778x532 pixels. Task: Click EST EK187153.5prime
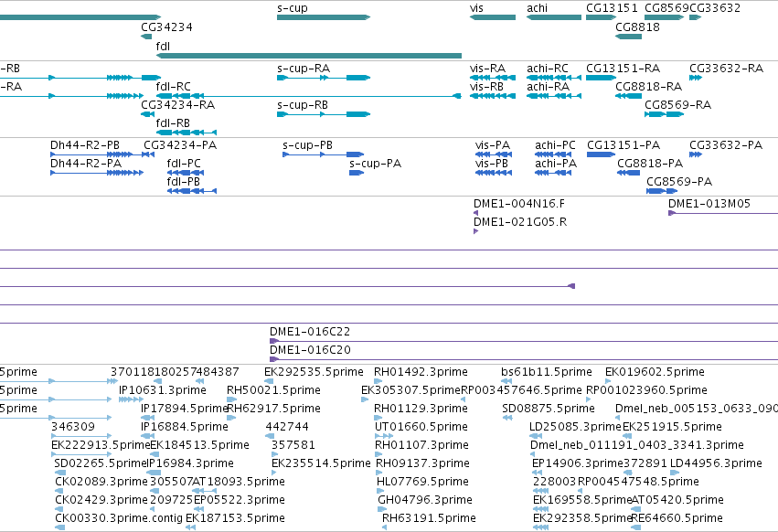190,527
